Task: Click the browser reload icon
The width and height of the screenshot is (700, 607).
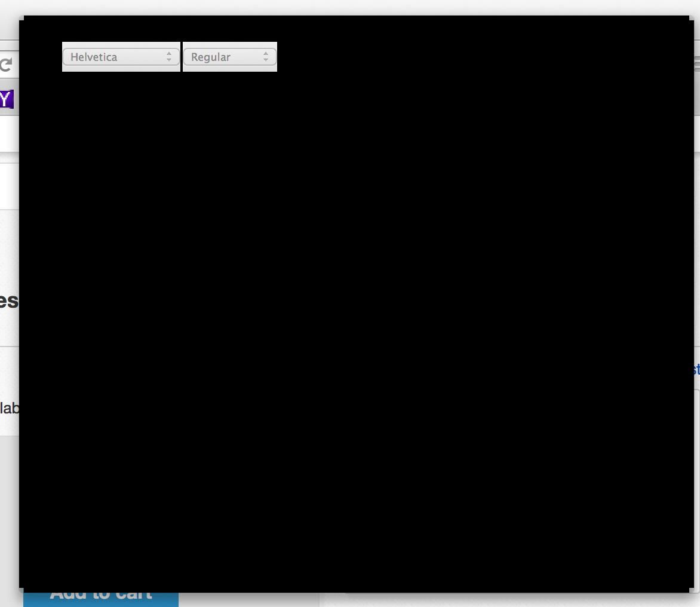Action: pyautogui.click(x=6, y=65)
